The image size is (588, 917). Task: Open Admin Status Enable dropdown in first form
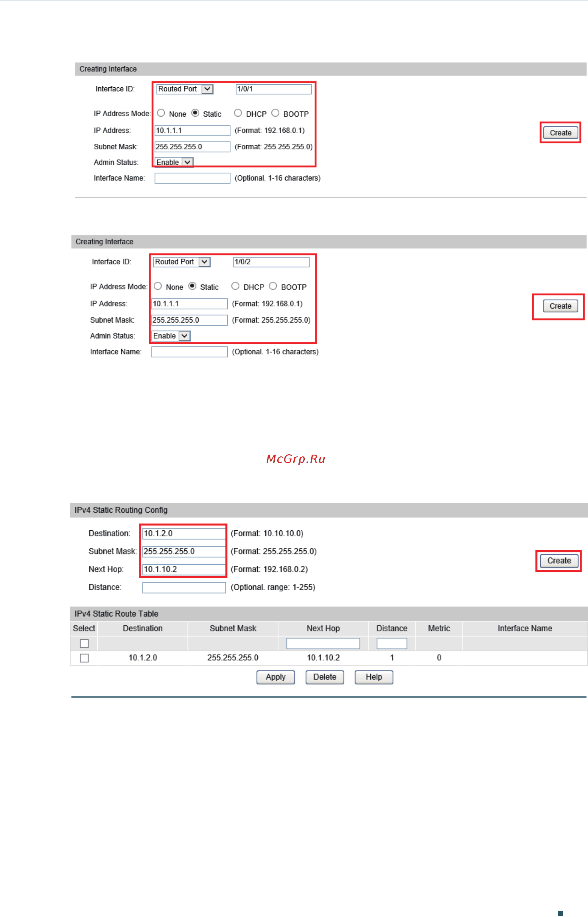pyautogui.click(x=174, y=162)
